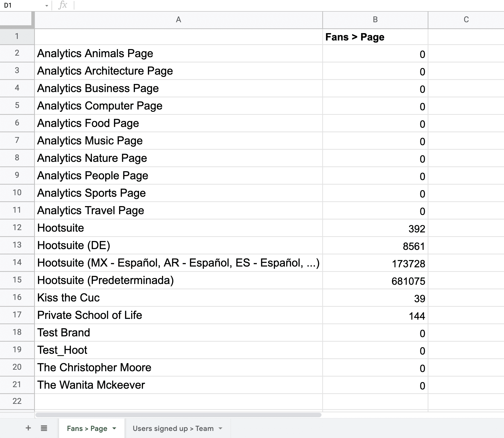The width and height of the screenshot is (504, 438).
Task: Click column C header
Action: (466, 20)
